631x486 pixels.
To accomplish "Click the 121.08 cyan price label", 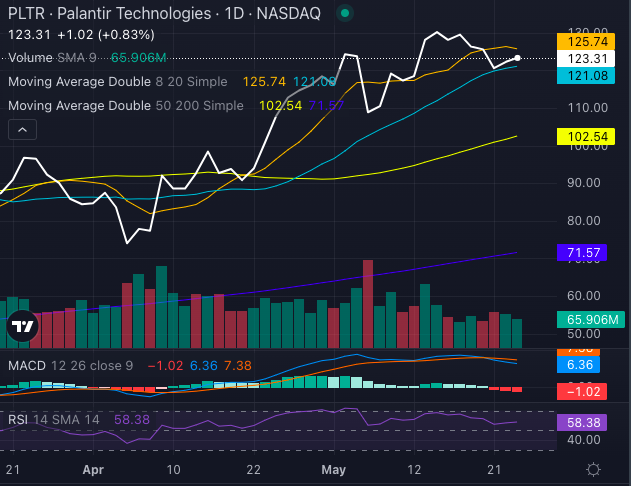I will [x=586, y=76].
